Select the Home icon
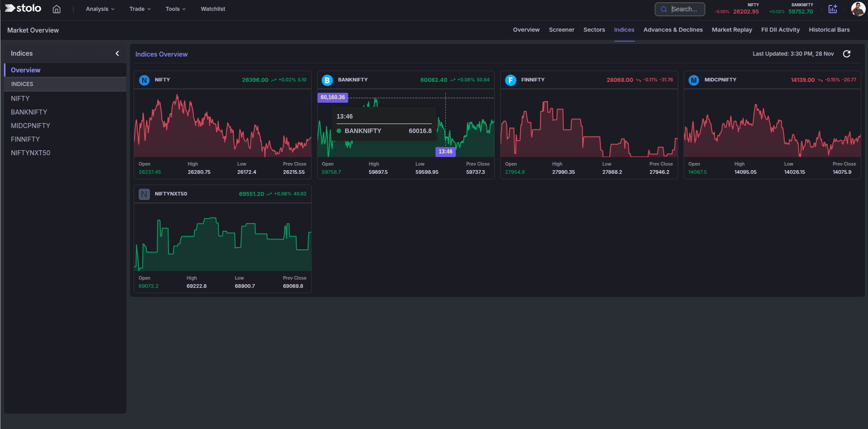868x429 pixels. (56, 9)
